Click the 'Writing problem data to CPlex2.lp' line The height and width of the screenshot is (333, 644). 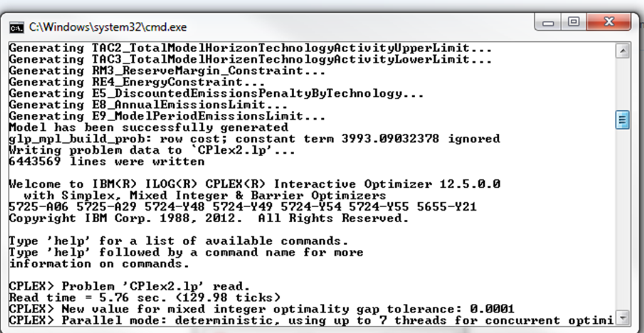(x=152, y=150)
